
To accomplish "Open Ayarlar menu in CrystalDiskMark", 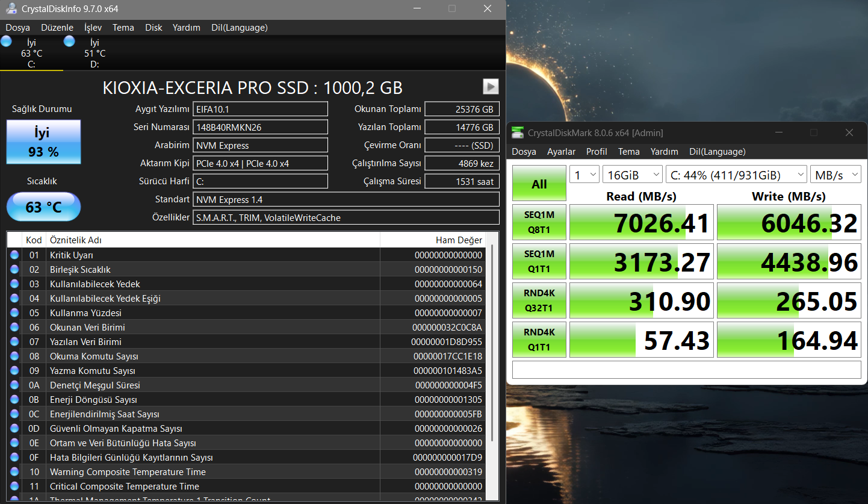I will pos(561,152).
